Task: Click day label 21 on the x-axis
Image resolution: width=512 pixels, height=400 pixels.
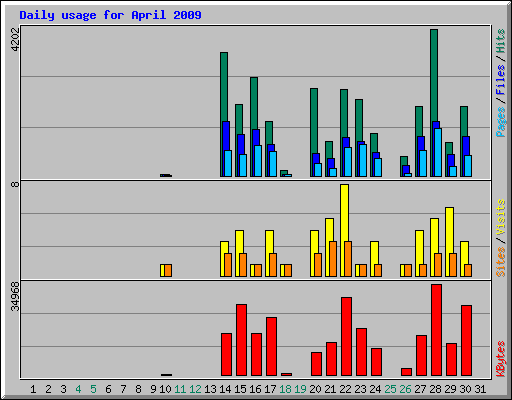Action: [x=330, y=389]
